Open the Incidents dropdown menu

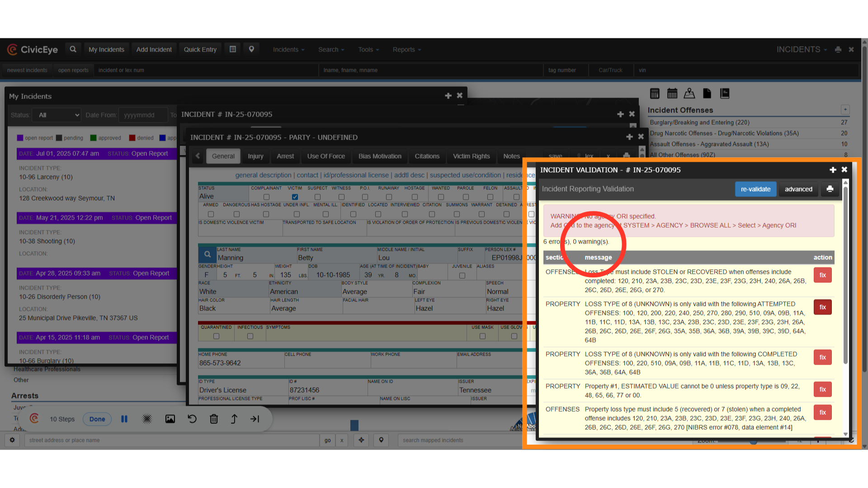(x=289, y=50)
